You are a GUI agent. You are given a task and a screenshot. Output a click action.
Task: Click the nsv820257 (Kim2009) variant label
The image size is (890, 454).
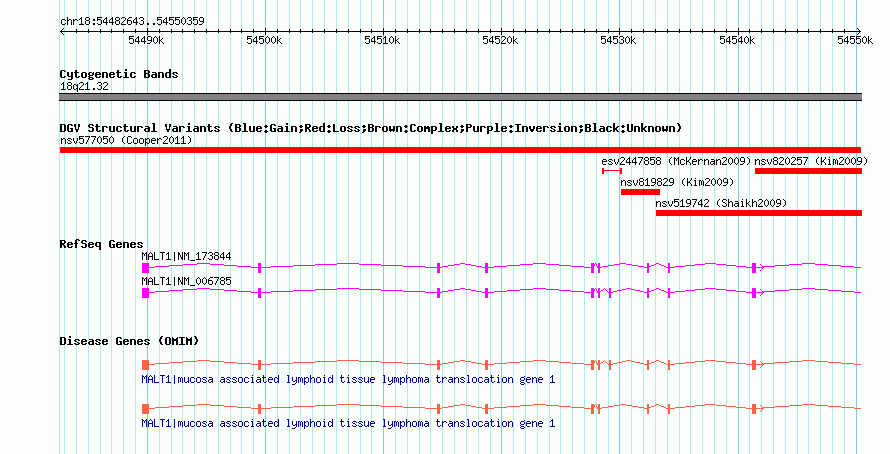tap(811, 161)
